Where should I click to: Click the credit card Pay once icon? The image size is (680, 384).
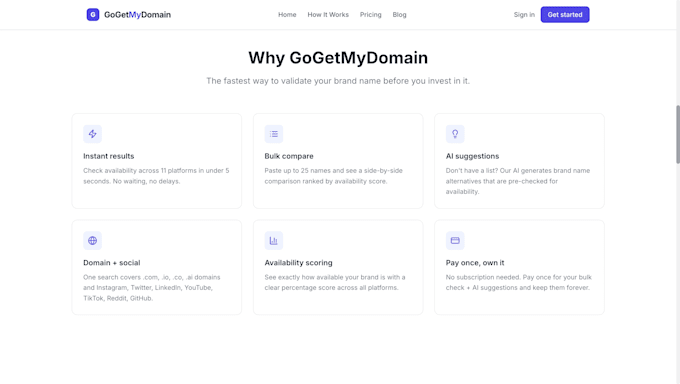(x=455, y=241)
